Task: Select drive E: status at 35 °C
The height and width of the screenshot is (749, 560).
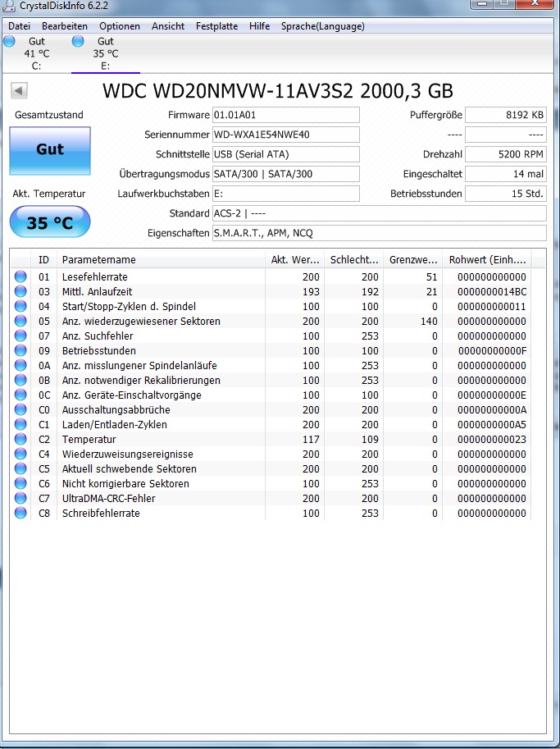Action: tap(106, 53)
